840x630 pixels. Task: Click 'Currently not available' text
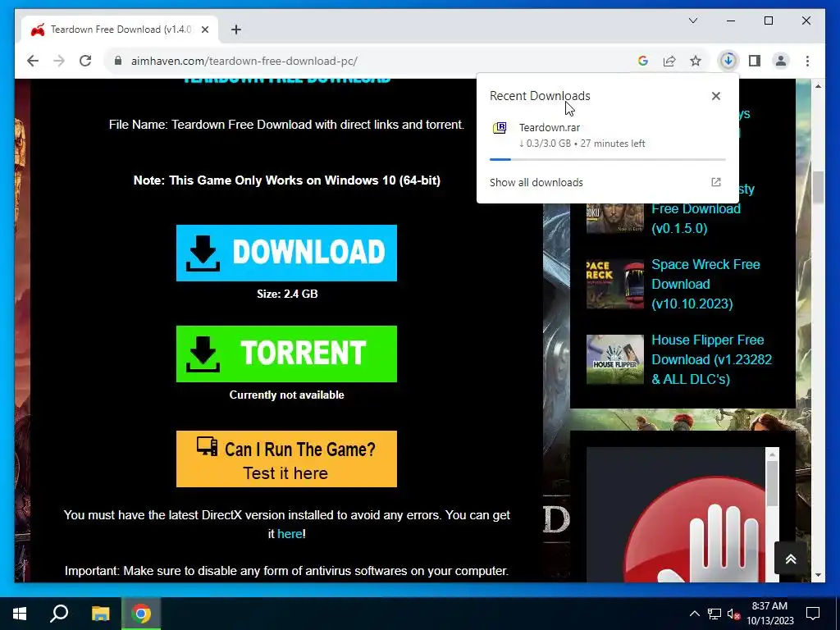tap(286, 395)
